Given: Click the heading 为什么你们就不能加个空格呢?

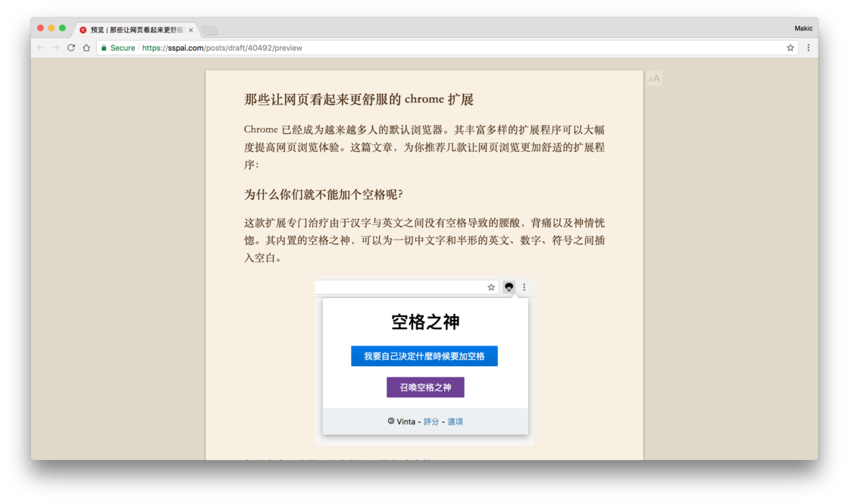Looking at the screenshot, I should click(x=323, y=194).
